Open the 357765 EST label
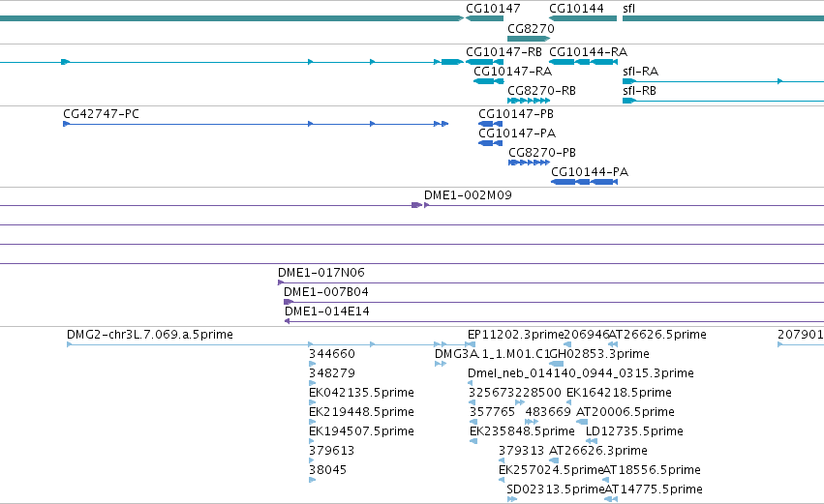Viewport: 824px width, 504px height. [492, 413]
